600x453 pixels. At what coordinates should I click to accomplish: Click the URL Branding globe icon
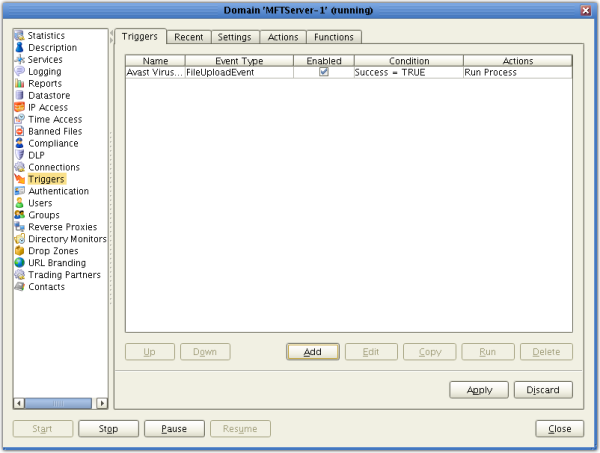tap(19, 262)
